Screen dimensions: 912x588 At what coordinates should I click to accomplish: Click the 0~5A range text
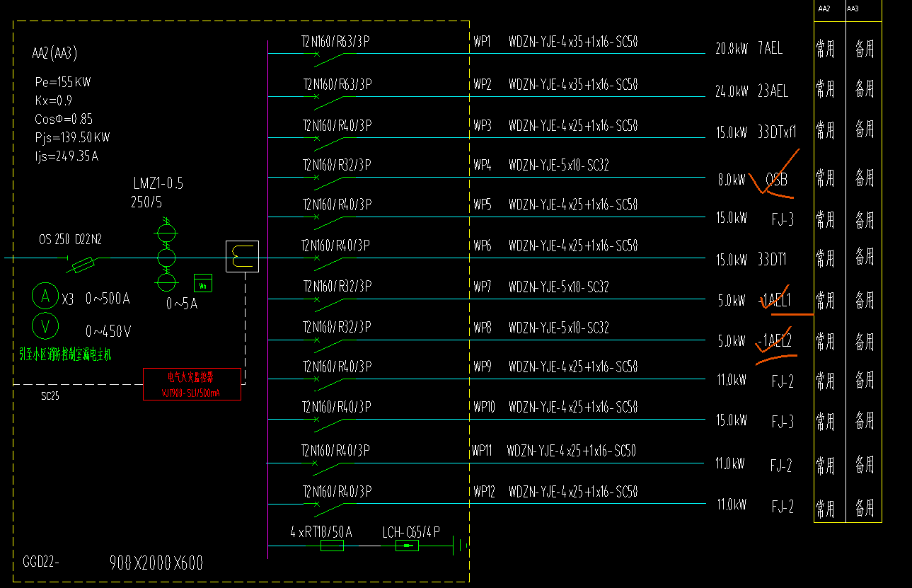182,304
